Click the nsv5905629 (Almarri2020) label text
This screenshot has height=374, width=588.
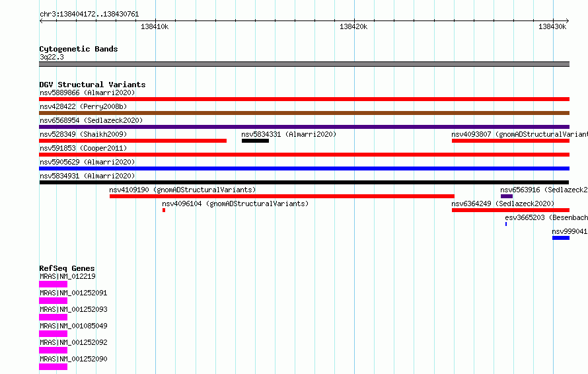pyautogui.click(x=87, y=162)
